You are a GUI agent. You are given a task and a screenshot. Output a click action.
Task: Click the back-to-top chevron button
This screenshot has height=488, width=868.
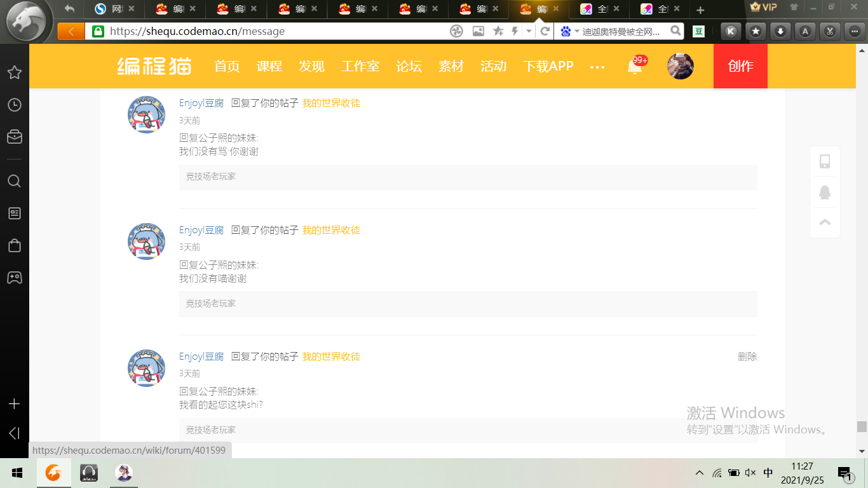[825, 222]
